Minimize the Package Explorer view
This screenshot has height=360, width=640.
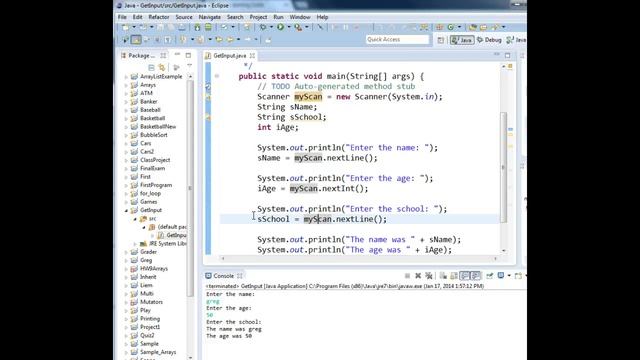[177, 55]
